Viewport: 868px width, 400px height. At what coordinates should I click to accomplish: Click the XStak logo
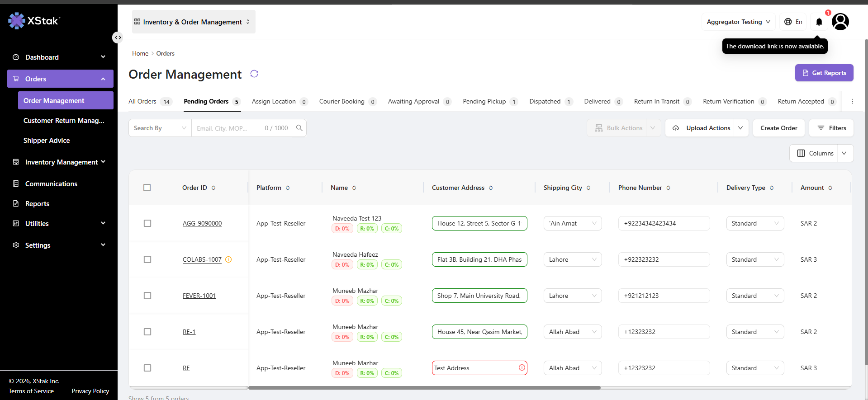tap(34, 21)
